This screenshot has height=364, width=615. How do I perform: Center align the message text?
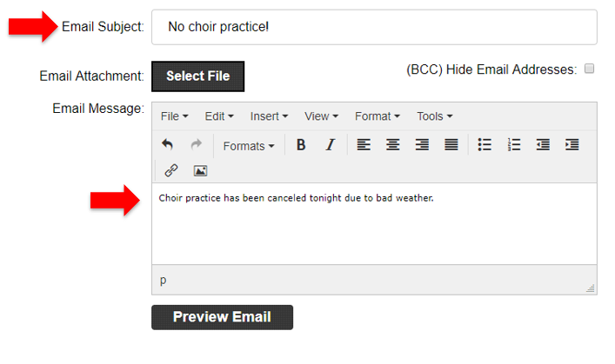pos(393,145)
